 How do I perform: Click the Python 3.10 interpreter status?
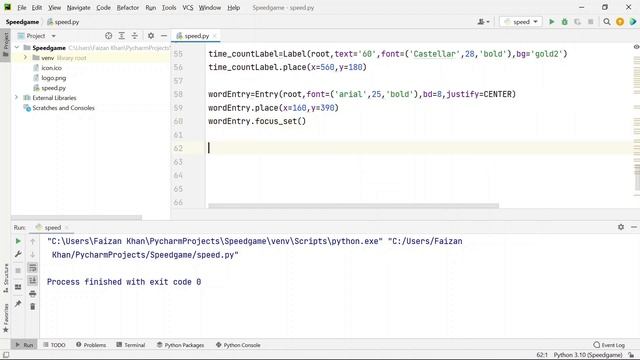(588, 355)
